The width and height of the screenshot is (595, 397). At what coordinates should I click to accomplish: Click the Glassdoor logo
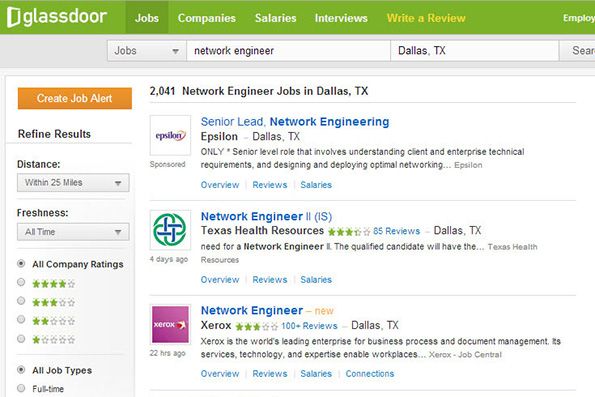click(x=57, y=17)
